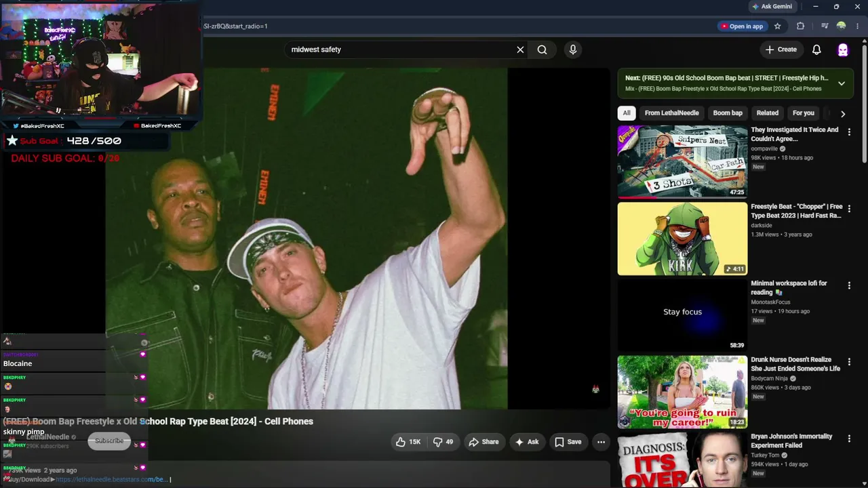Open the Chrome profile icon

click(842, 26)
